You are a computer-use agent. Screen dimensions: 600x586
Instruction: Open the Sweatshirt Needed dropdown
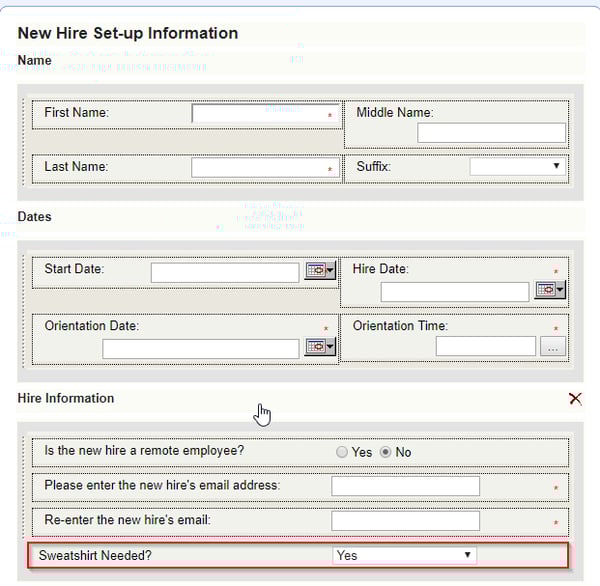[404, 555]
